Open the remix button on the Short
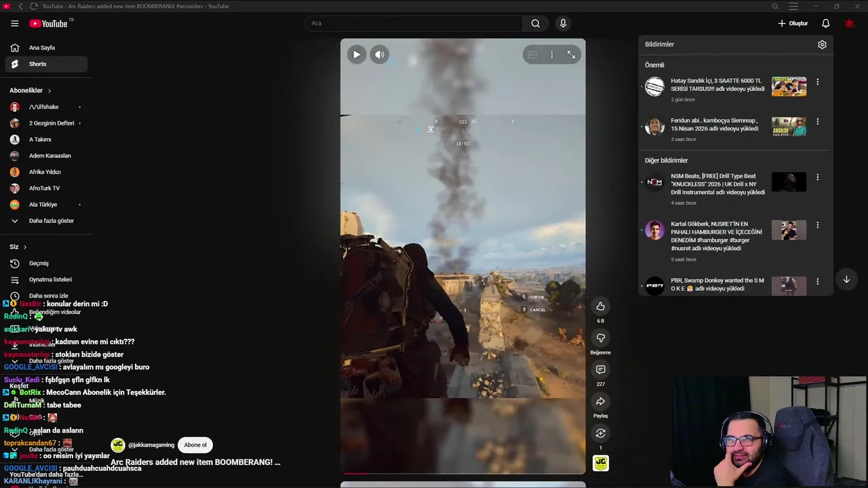 tap(600, 433)
